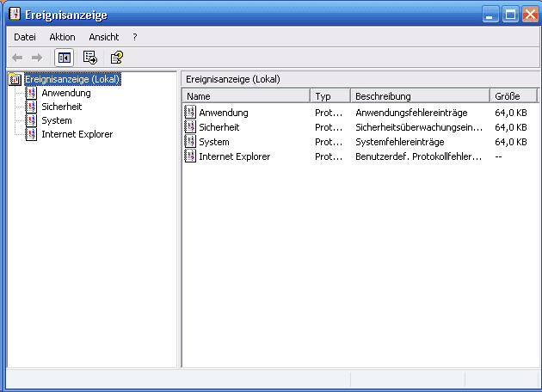
Task: Select Anwendung in the tree
Action: (66, 93)
